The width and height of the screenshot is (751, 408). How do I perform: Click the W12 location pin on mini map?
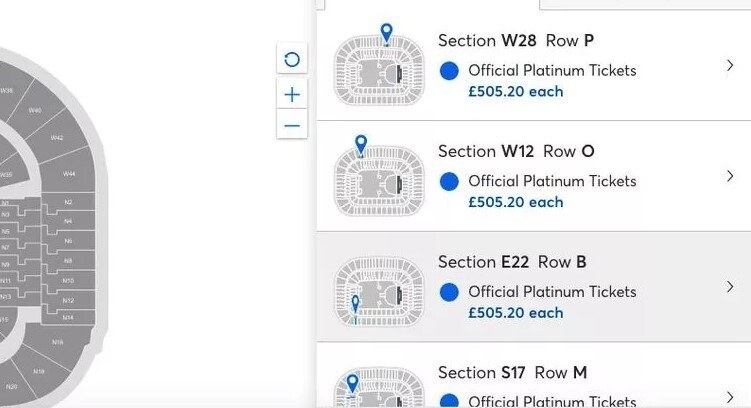(x=361, y=145)
